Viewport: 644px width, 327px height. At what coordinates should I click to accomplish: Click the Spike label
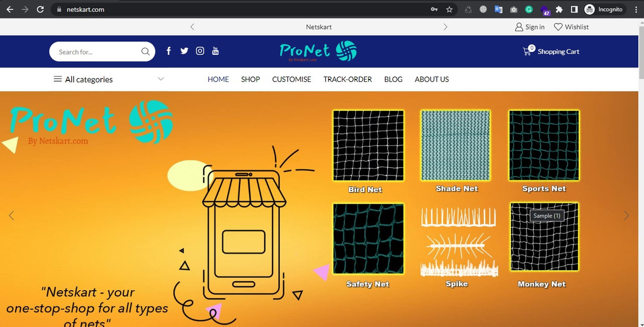(x=457, y=284)
